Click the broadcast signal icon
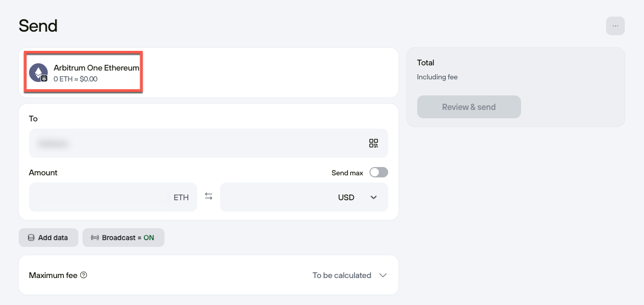Viewport: 644px width, 305px height. [x=94, y=238]
